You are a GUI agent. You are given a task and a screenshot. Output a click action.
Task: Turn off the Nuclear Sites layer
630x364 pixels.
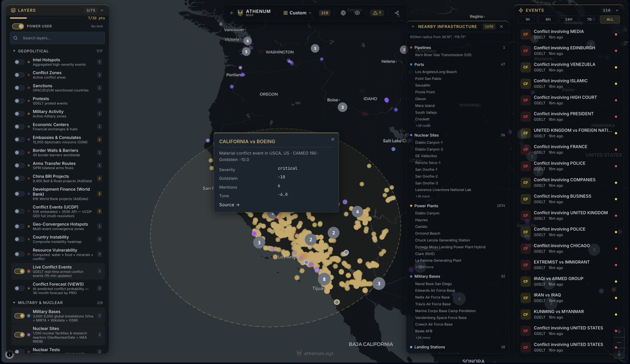(19, 335)
